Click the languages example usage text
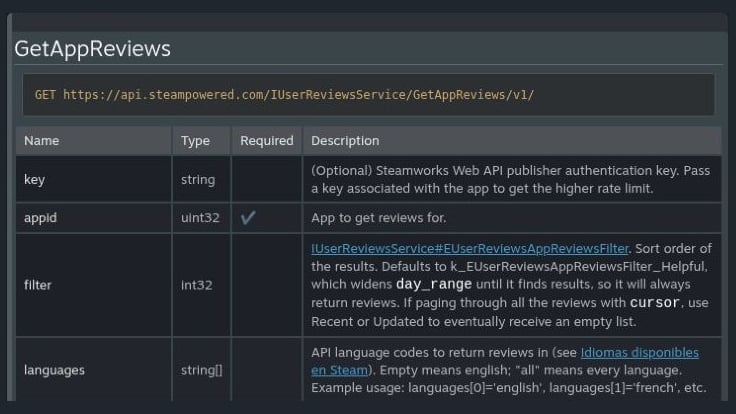This screenshot has height=414, width=736. pyautogui.click(x=508, y=388)
